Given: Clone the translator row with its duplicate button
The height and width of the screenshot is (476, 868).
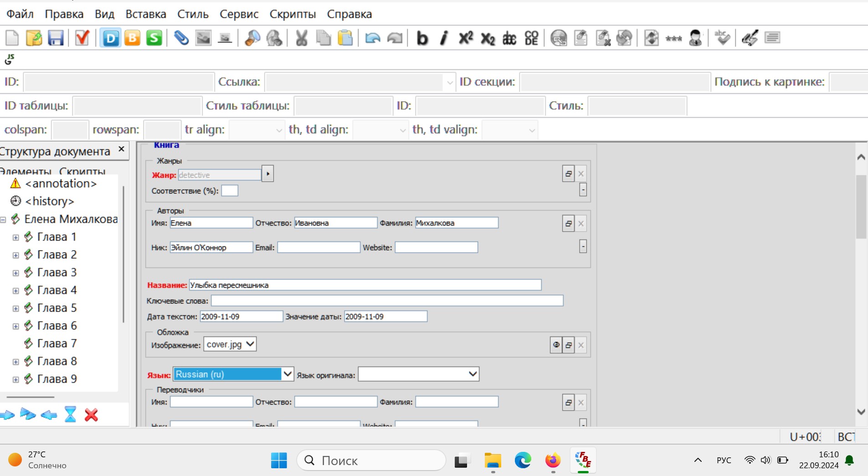Looking at the screenshot, I should 568,402.
